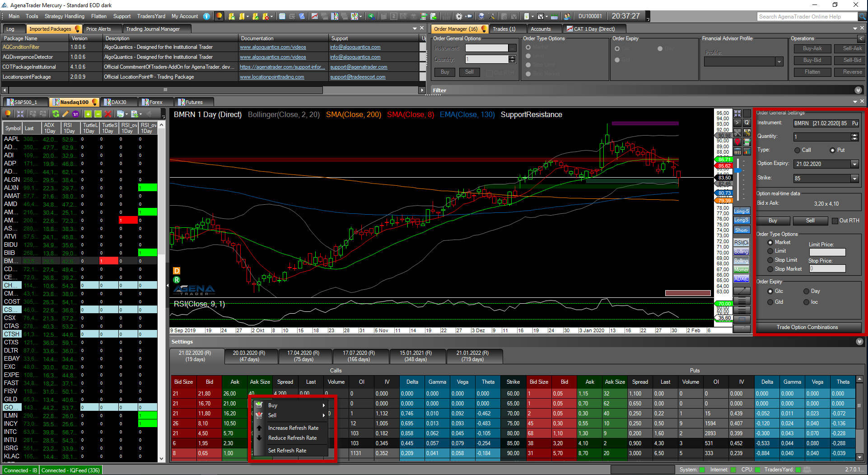Screen dimensions: 868x475
Task: Expand the Buy submenu arrow in context menu
Action: (324, 405)
